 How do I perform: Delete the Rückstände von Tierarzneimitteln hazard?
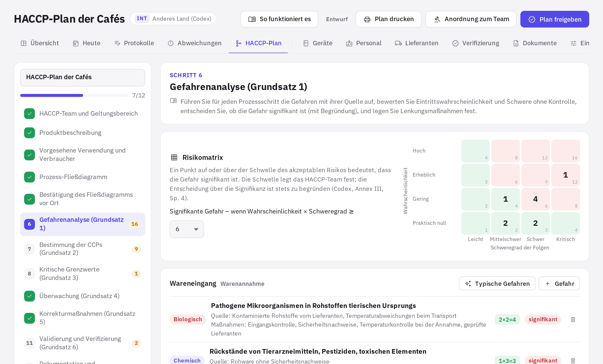pyautogui.click(x=573, y=361)
